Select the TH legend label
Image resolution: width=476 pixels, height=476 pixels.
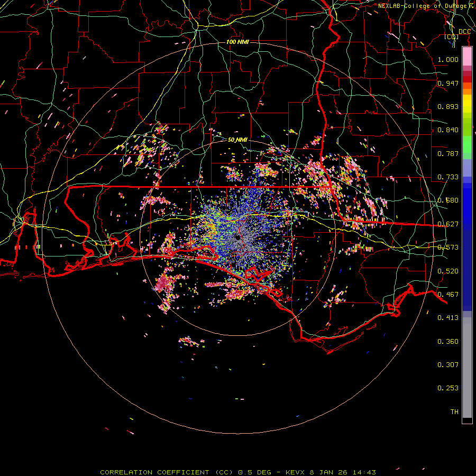coord(454,412)
